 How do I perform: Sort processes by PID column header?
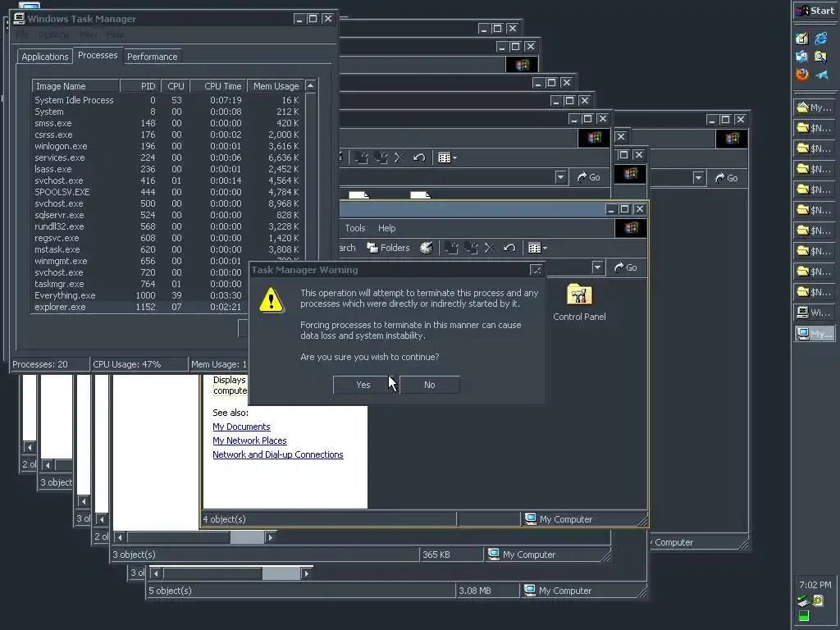(140, 85)
